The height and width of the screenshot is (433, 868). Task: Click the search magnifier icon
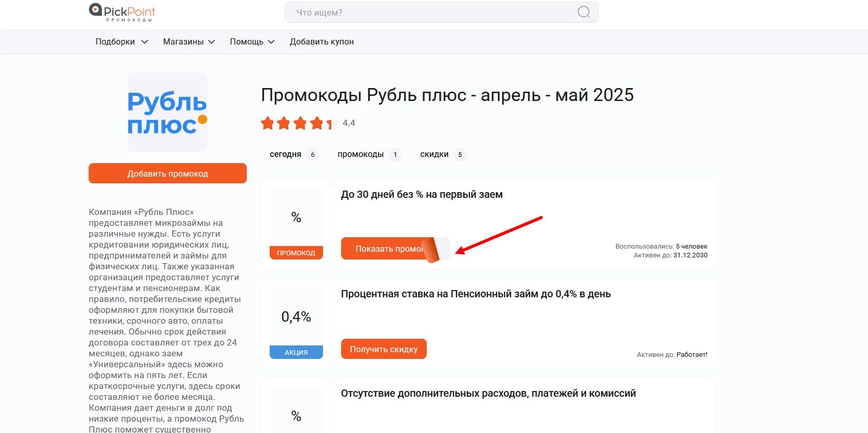(584, 12)
